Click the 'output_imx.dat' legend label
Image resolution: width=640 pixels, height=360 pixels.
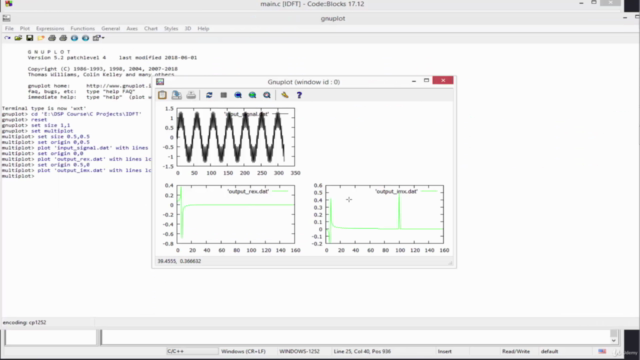[x=397, y=191]
